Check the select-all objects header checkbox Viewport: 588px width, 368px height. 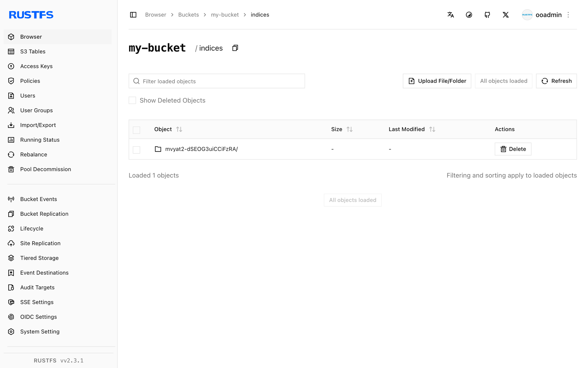pos(136,130)
